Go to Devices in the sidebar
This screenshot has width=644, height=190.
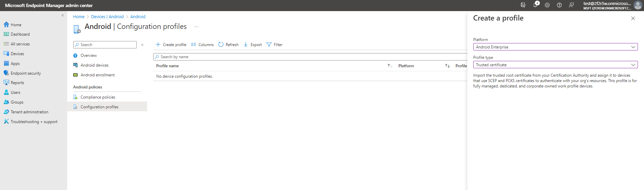[17, 54]
